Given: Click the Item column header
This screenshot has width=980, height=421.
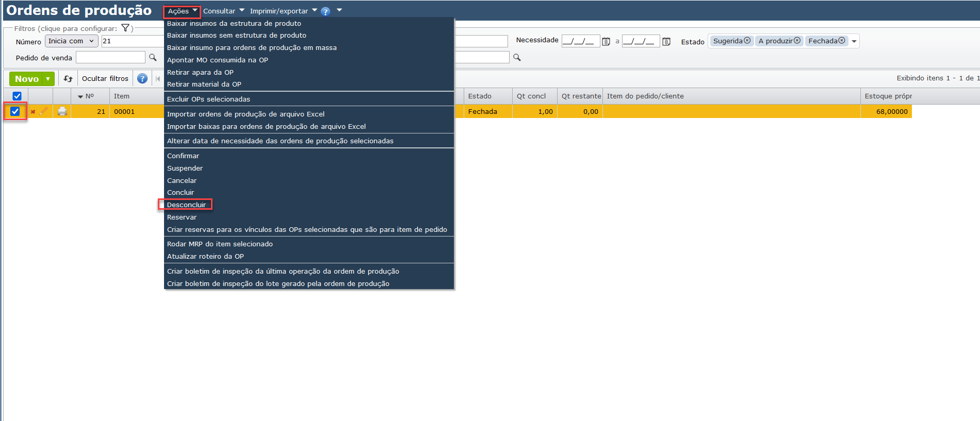Looking at the screenshot, I should pos(137,96).
